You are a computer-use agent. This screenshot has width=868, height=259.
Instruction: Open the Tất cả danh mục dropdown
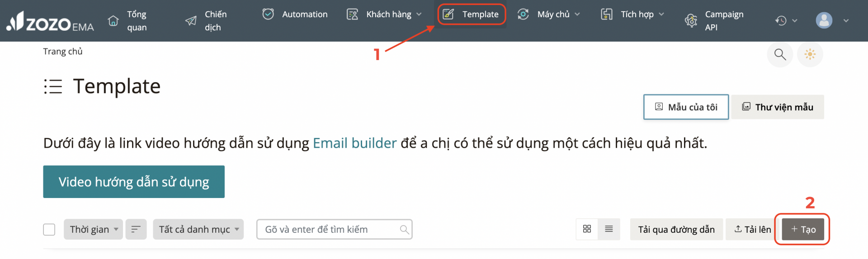click(x=198, y=230)
